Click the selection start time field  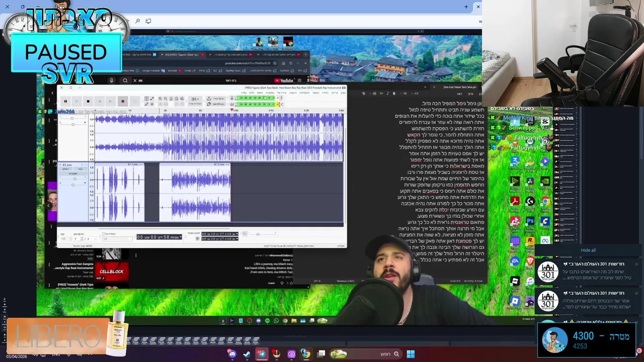[x=219, y=234]
